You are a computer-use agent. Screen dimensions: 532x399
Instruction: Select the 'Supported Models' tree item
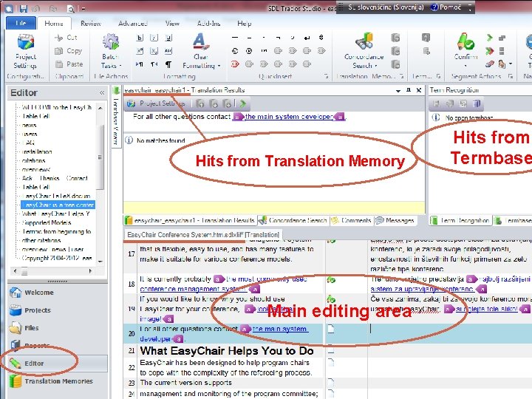coord(47,222)
